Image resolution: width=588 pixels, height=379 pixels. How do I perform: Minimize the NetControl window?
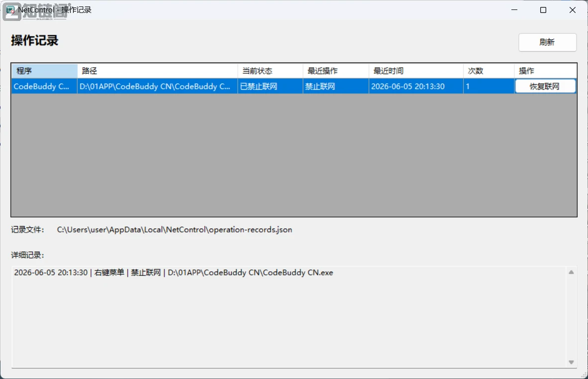click(514, 10)
